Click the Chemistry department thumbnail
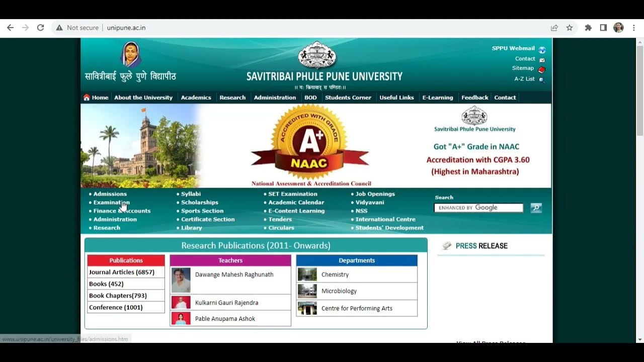Image resolution: width=644 pixels, height=362 pixels. 307,275
